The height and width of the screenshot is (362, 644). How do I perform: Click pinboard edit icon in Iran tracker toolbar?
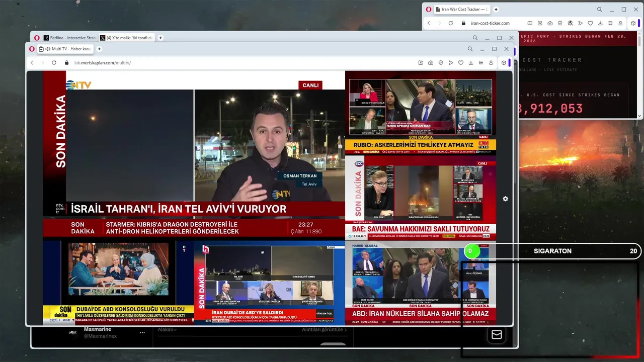540,23
